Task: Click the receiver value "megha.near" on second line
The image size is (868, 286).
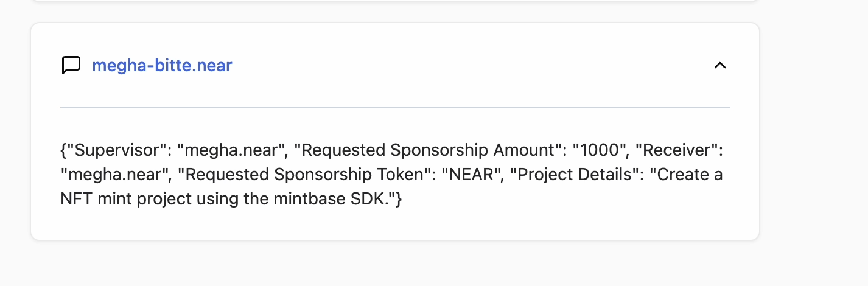Action: click(114, 175)
